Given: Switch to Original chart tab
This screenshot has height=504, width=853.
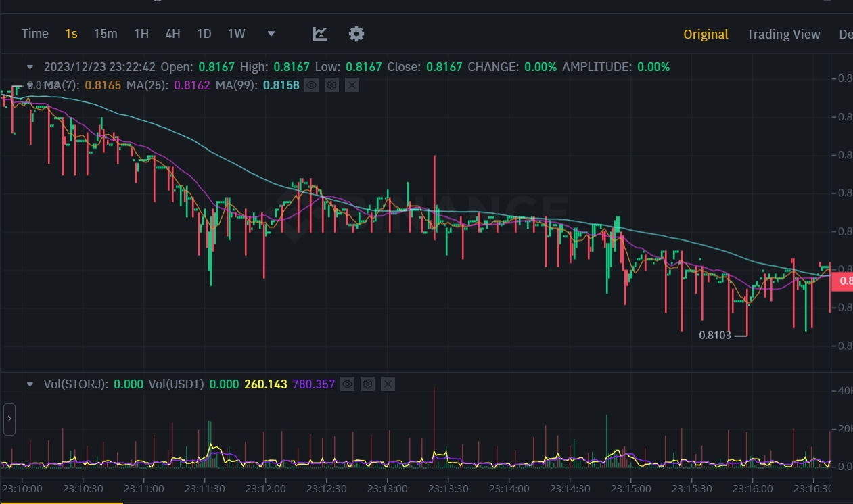Looking at the screenshot, I should [706, 35].
